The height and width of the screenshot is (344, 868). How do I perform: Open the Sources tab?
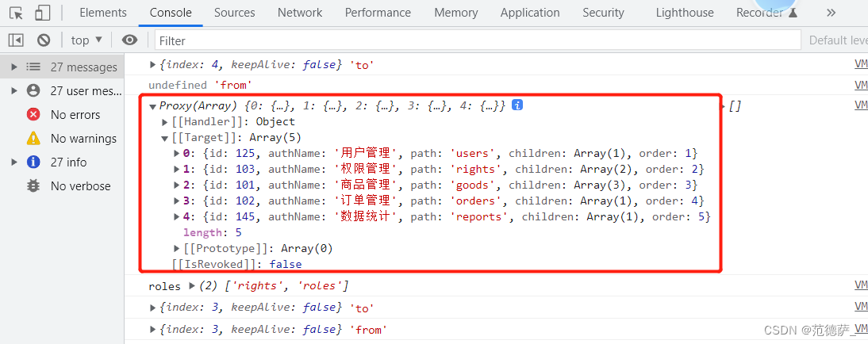[235, 13]
